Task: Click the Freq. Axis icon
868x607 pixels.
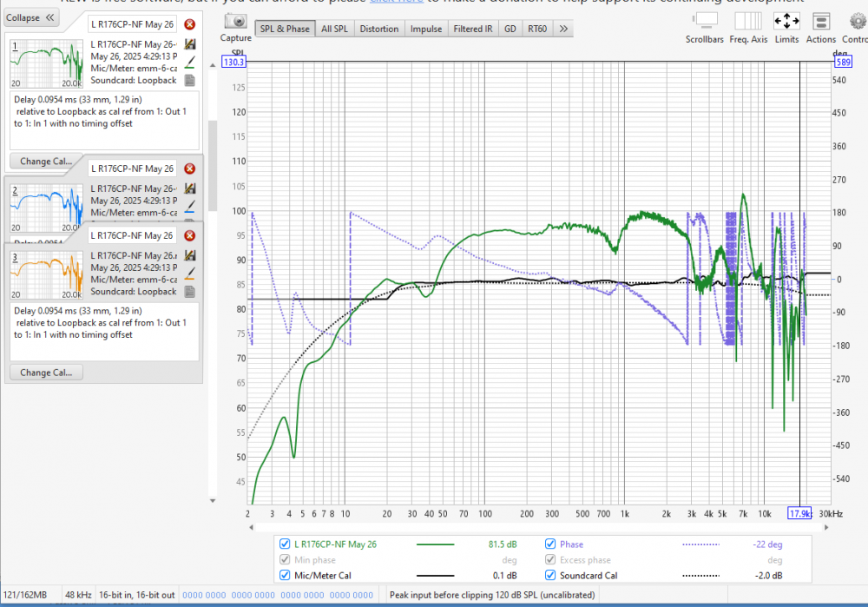Action: point(747,22)
